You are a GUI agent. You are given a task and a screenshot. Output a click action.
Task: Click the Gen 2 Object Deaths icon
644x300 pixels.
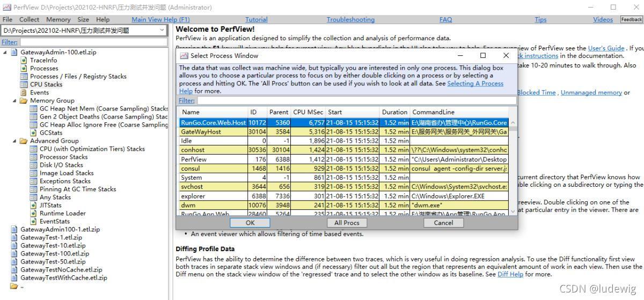(x=33, y=116)
